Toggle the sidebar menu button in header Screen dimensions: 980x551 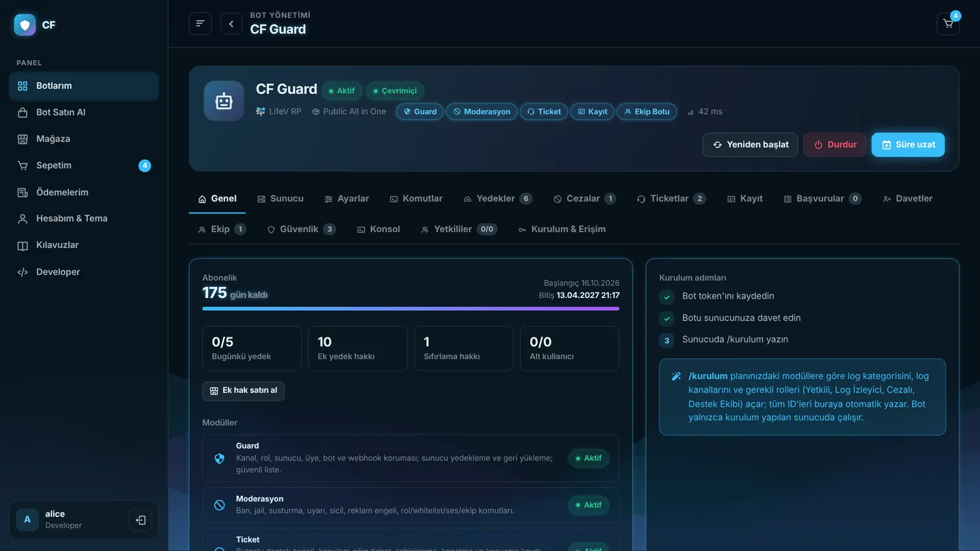tap(200, 24)
